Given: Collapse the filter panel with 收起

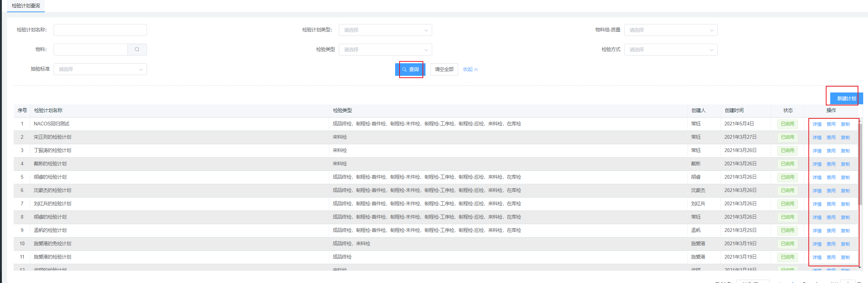Looking at the screenshot, I should (470, 70).
